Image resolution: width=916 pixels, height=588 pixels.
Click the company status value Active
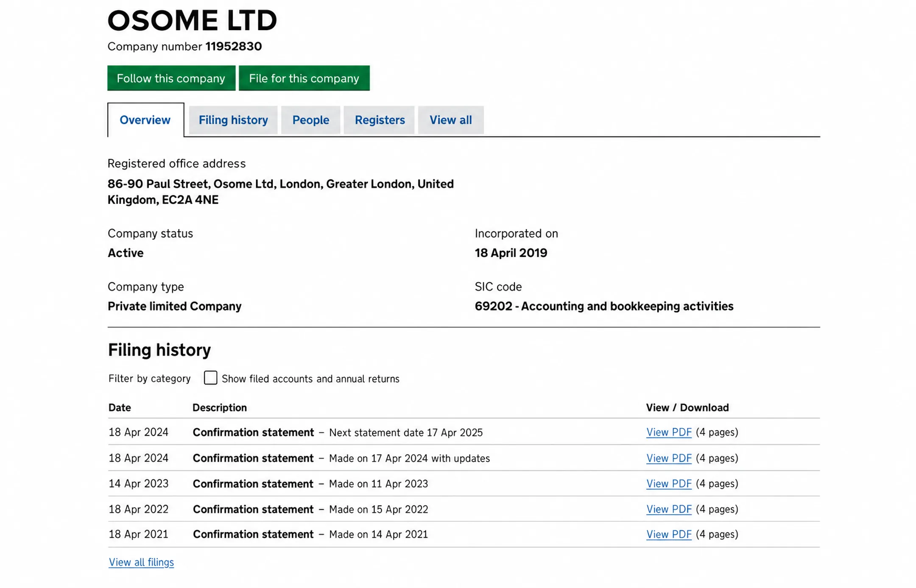126,253
